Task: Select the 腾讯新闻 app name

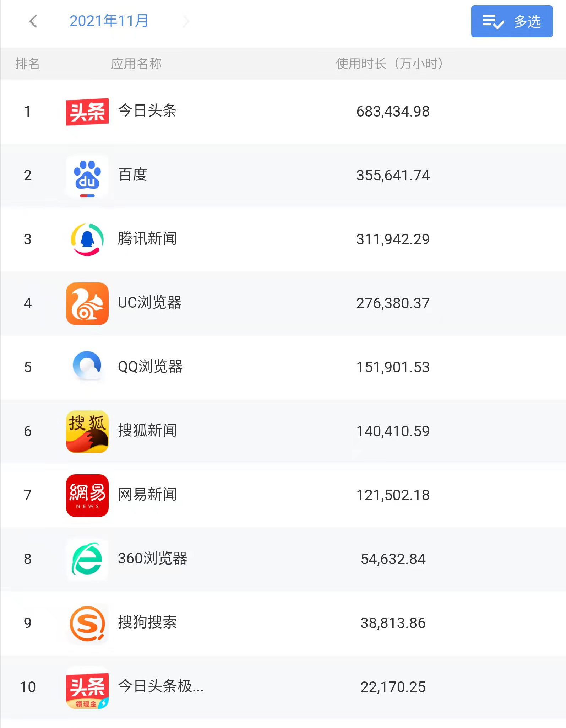Action: 147,239
